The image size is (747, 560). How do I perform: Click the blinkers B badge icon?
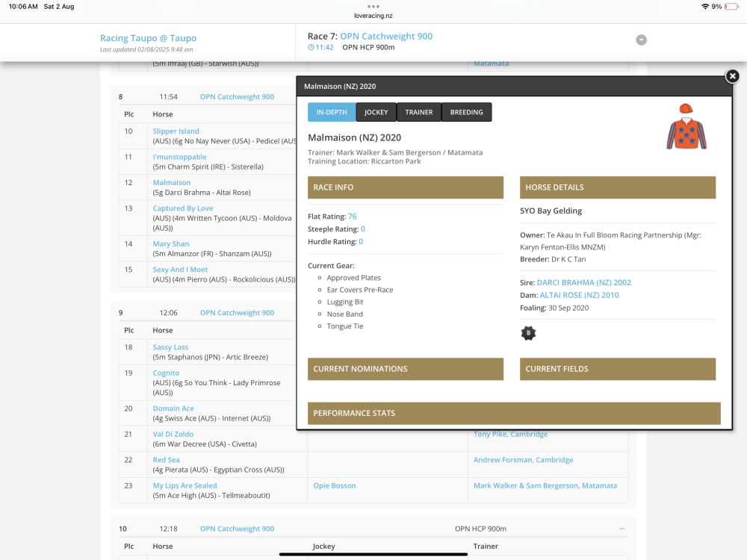pos(528,333)
